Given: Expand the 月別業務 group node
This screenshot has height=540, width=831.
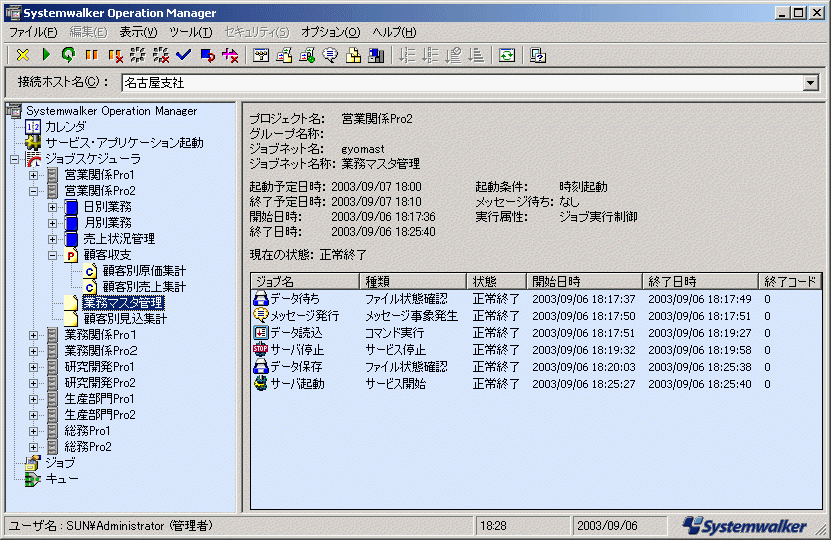Looking at the screenshot, I should point(52,223).
